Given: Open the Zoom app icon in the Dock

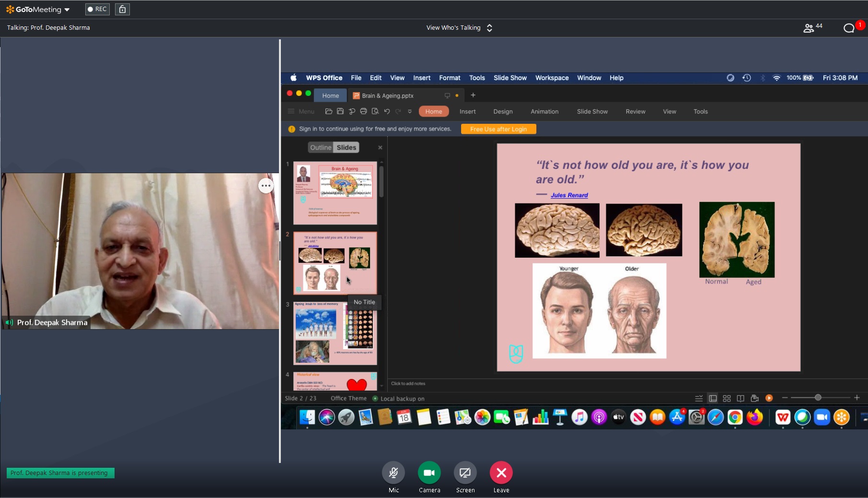Looking at the screenshot, I should pos(822,417).
